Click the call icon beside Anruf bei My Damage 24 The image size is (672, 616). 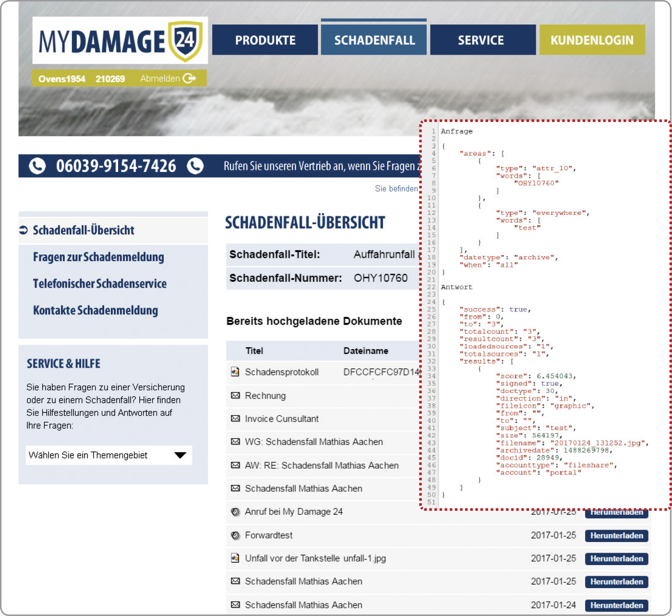coord(235,512)
